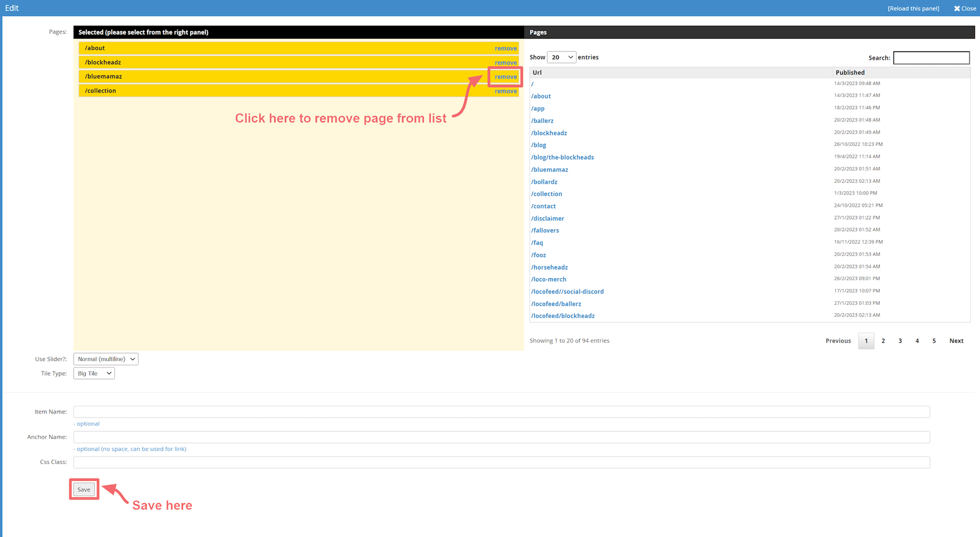980x537 pixels.
Task: Add /blog page from list
Action: pyautogui.click(x=538, y=145)
